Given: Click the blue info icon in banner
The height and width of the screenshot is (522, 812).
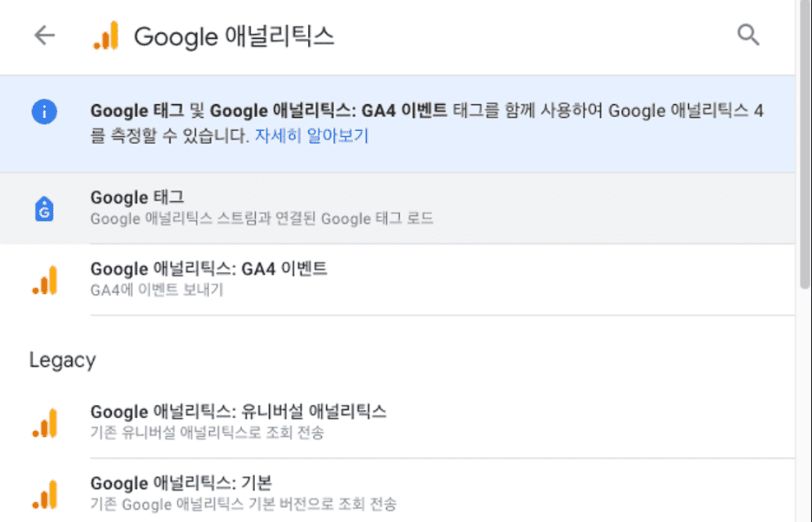Looking at the screenshot, I should pos(43,112).
